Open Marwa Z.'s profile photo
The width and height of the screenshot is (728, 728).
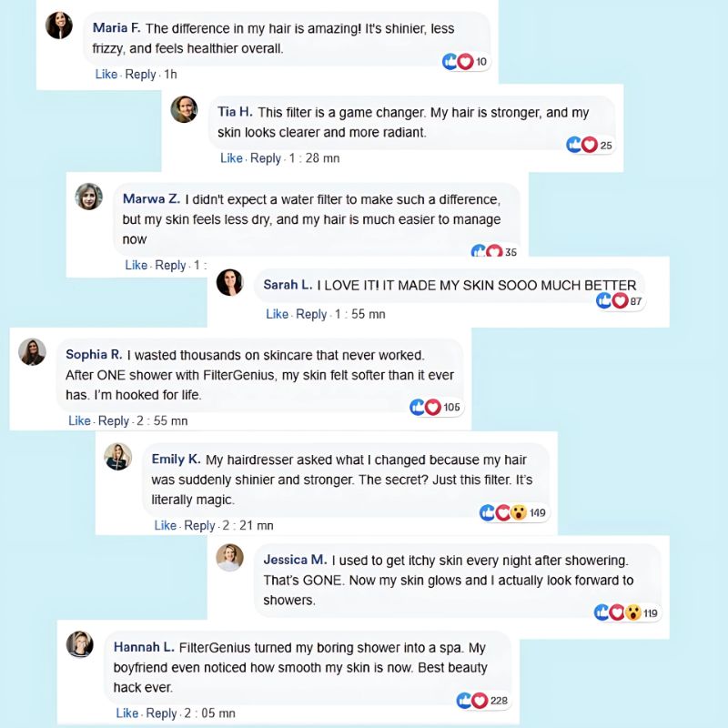click(x=89, y=197)
